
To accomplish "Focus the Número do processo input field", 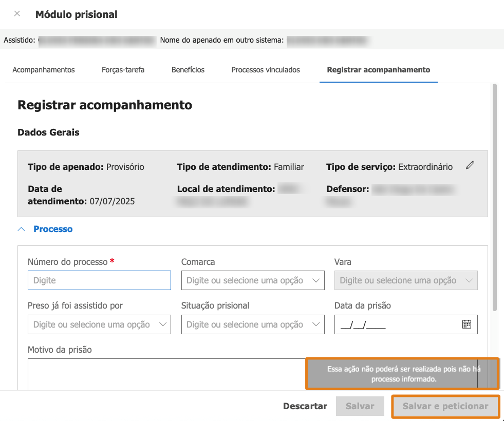I will [x=99, y=280].
